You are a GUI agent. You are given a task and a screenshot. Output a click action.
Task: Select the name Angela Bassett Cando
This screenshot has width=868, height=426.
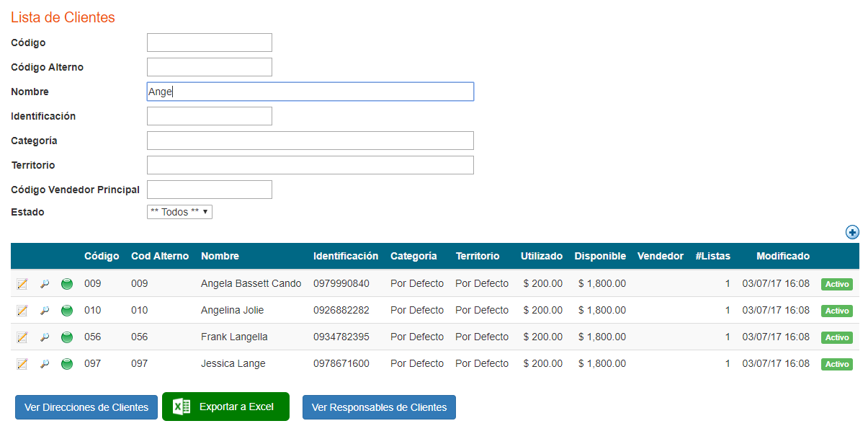pos(251,283)
